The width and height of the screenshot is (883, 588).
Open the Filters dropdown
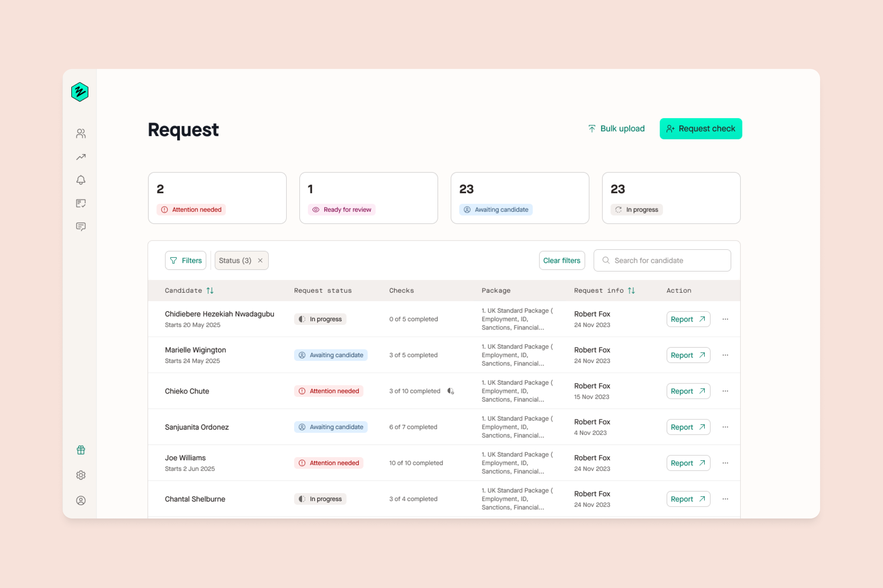[185, 260]
